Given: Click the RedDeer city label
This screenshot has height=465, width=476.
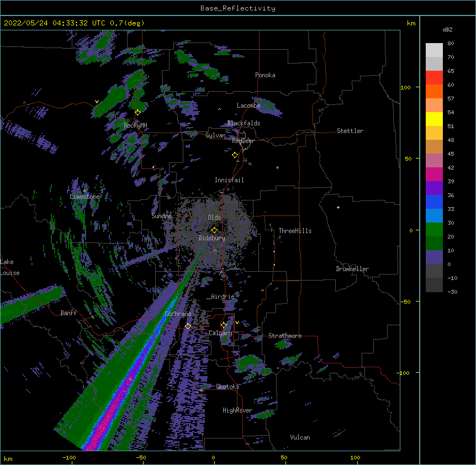Looking at the screenshot, I should point(243,141).
